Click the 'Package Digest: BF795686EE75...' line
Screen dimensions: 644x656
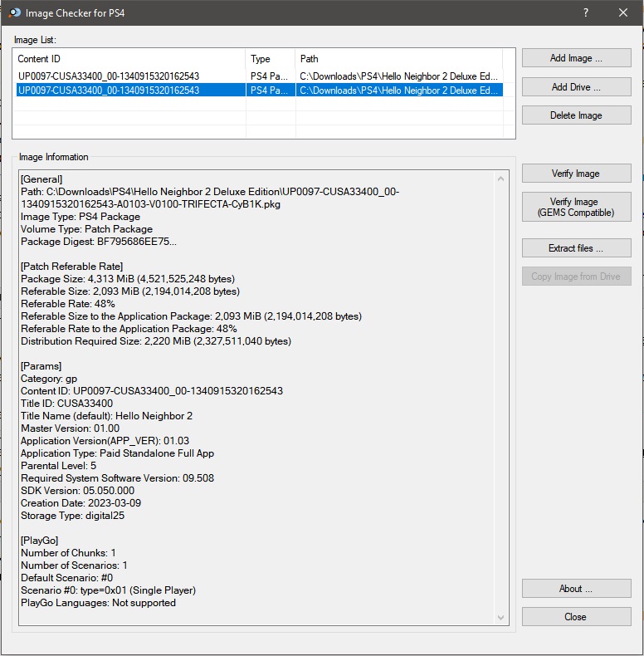[99, 242]
